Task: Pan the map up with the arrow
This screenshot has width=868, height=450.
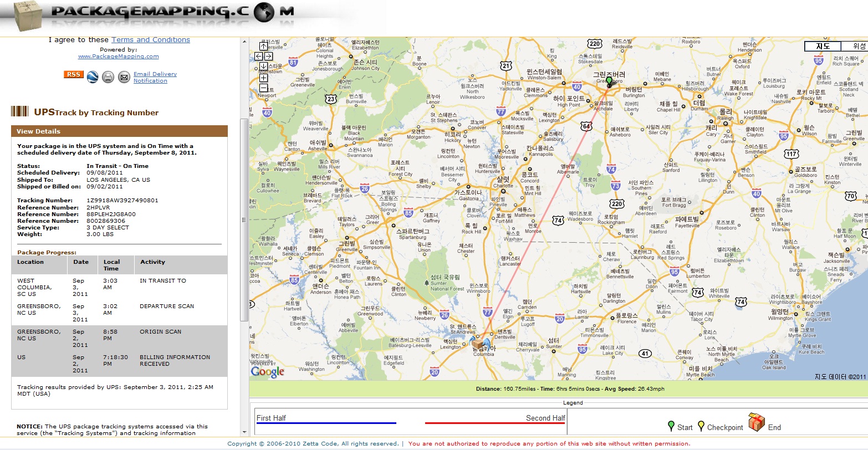Action: coord(263,47)
